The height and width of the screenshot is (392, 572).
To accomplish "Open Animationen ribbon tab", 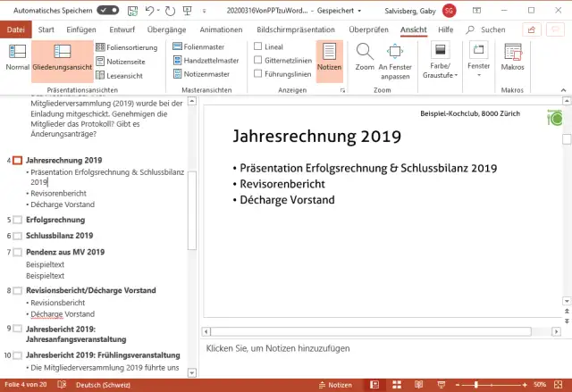I will coord(221,29).
